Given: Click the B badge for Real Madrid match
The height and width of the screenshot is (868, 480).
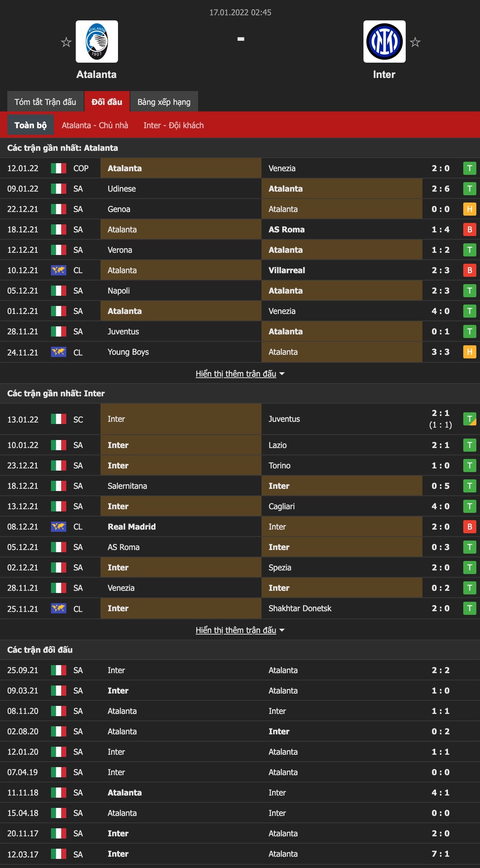Looking at the screenshot, I should coord(470,527).
